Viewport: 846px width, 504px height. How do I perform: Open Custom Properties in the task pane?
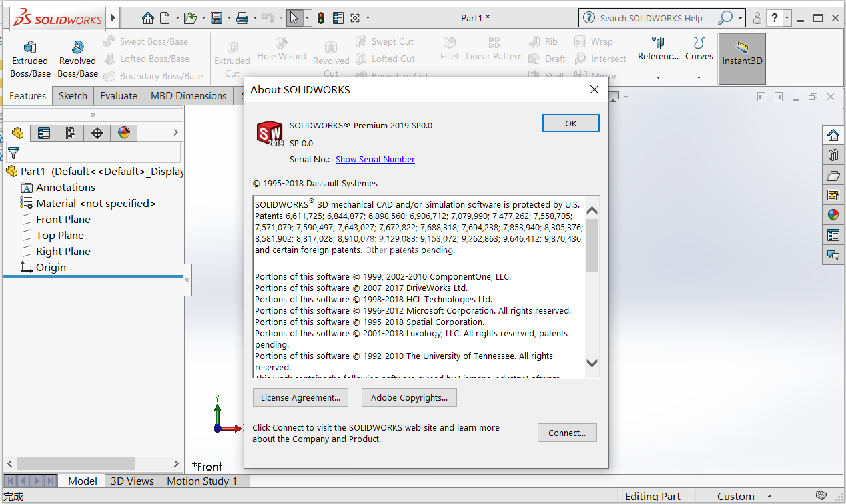pyautogui.click(x=833, y=235)
